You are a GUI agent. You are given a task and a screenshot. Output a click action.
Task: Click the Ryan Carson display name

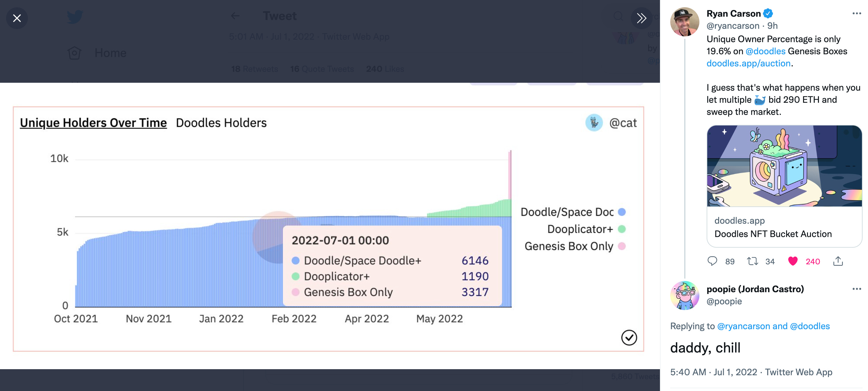pyautogui.click(x=734, y=13)
